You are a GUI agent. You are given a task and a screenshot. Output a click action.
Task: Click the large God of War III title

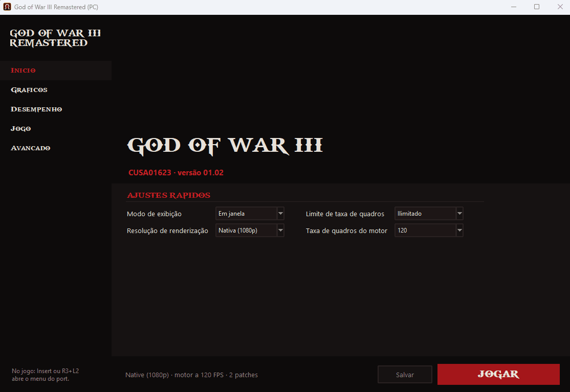click(225, 146)
